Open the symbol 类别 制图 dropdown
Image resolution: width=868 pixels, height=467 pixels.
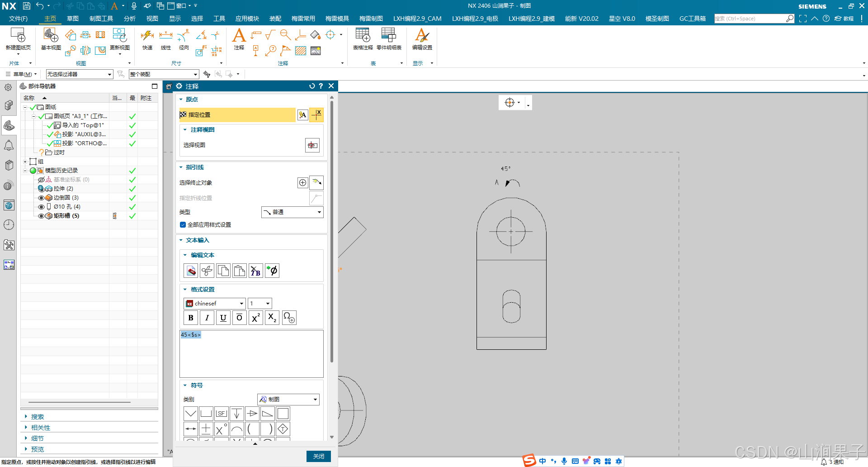288,400
